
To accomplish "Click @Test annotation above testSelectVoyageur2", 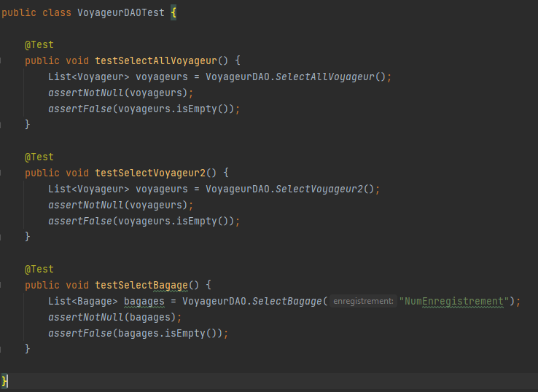I will [39, 157].
